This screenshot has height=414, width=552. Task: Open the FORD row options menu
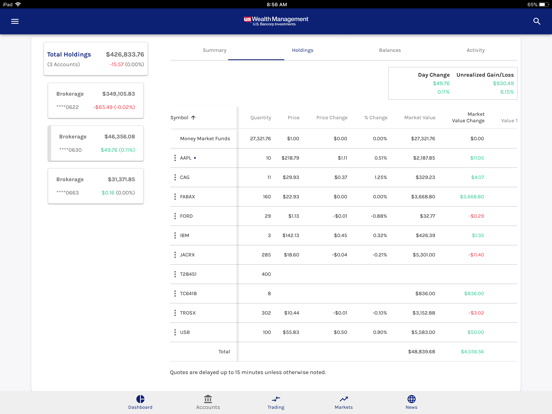coord(175,216)
